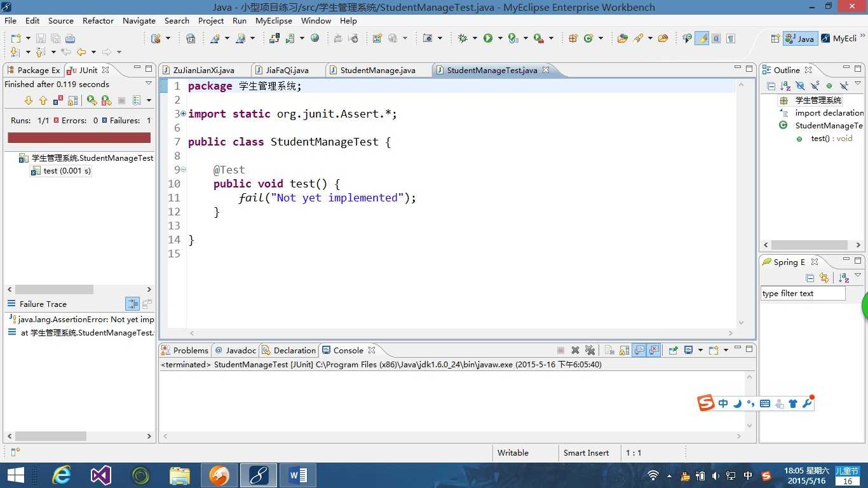Screen dimensions: 868x488
Task: Switch to StudentManage.java editor tab
Action: click(x=377, y=70)
